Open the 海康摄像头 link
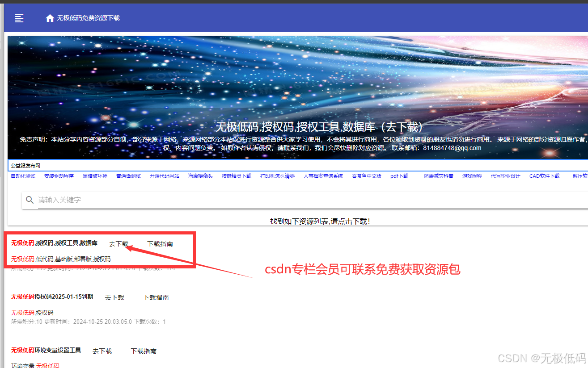Screen dimensions: 588x368 click(x=200, y=176)
